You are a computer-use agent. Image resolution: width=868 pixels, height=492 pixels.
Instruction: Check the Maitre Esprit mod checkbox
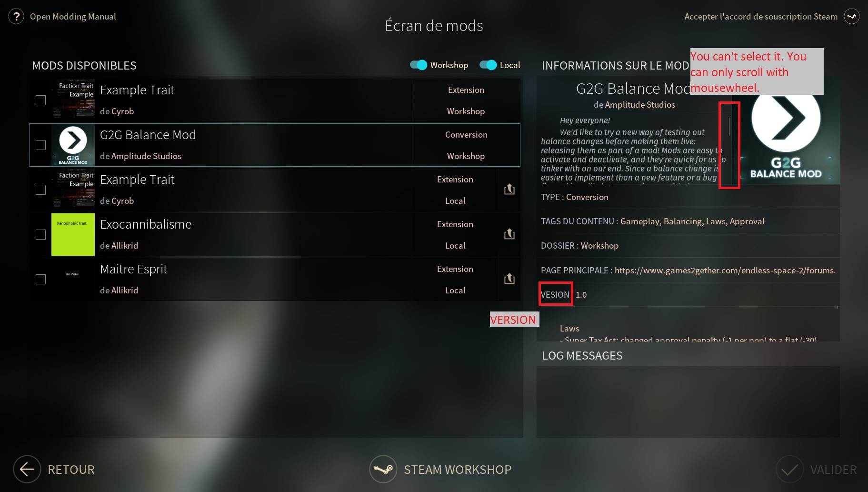[x=41, y=279]
